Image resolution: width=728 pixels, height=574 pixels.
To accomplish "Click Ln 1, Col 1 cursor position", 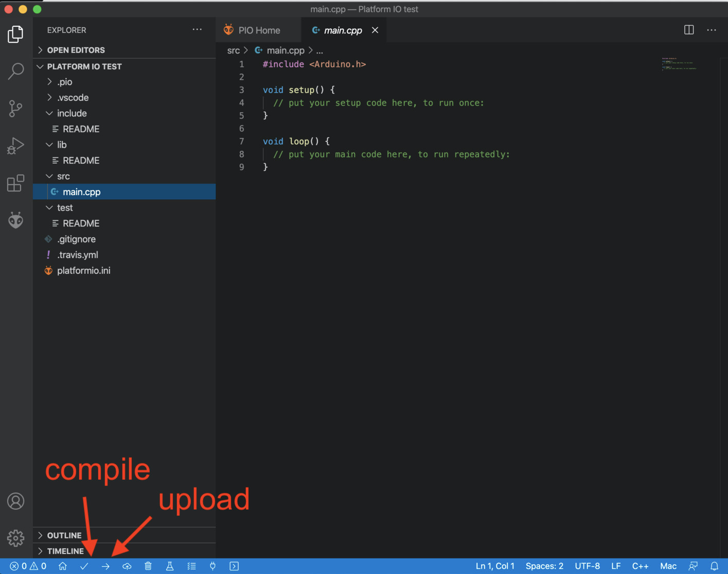I will click(x=495, y=566).
